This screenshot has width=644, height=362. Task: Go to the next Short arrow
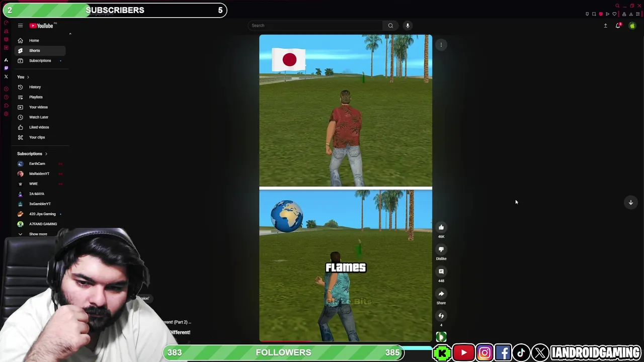coord(630,202)
